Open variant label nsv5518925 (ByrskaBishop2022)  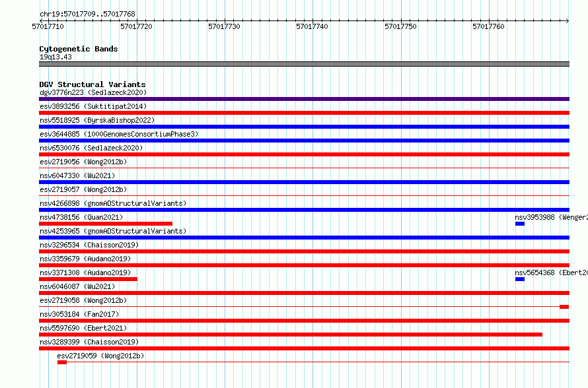pyautogui.click(x=97, y=120)
